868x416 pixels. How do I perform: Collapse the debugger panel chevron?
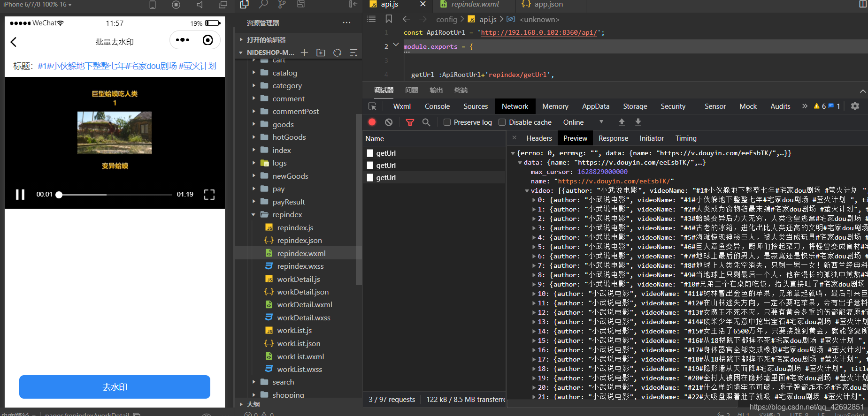(863, 91)
